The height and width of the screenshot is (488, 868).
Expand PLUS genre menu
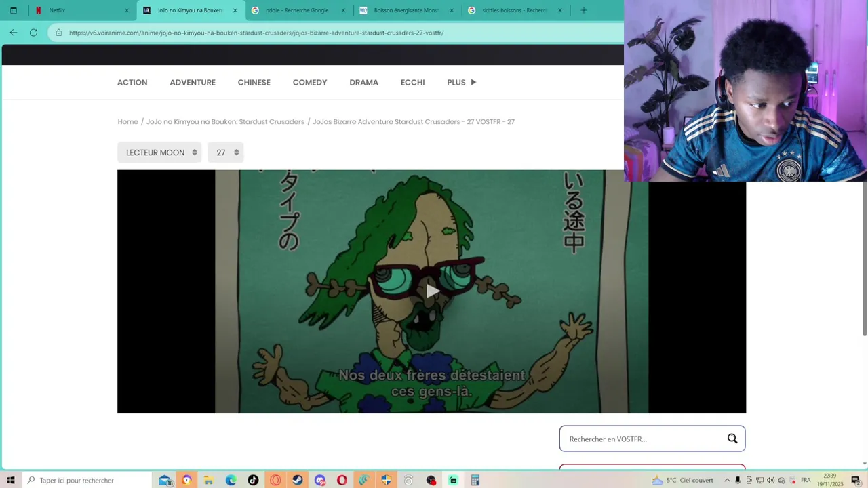pyautogui.click(x=461, y=82)
